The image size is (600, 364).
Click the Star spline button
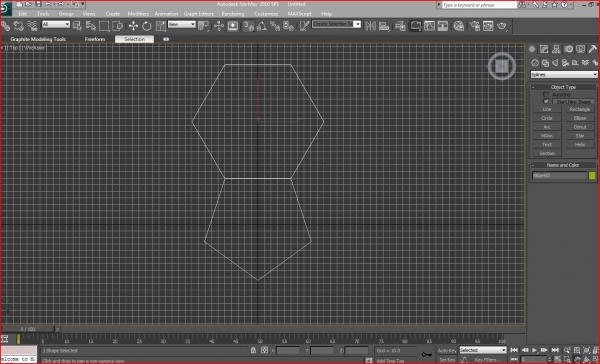[580, 136]
